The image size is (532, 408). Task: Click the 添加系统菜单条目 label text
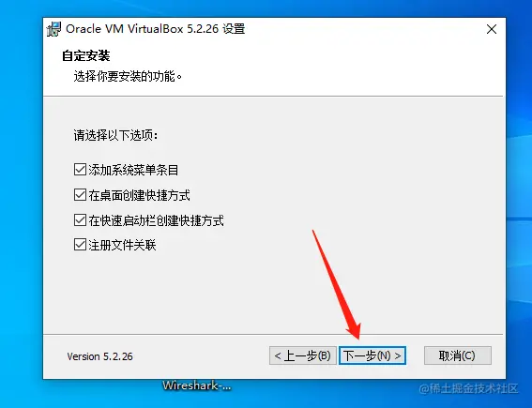click(x=133, y=170)
